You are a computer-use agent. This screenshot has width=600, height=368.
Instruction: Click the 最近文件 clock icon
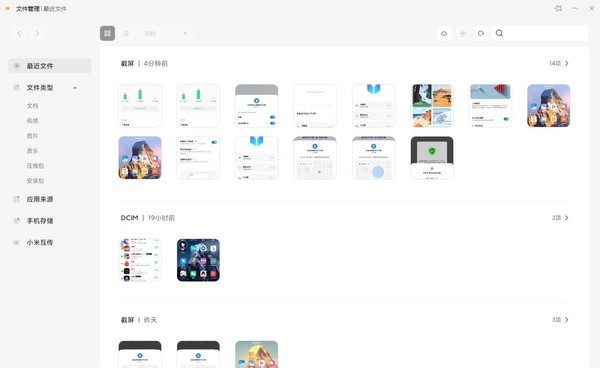[17, 66]
